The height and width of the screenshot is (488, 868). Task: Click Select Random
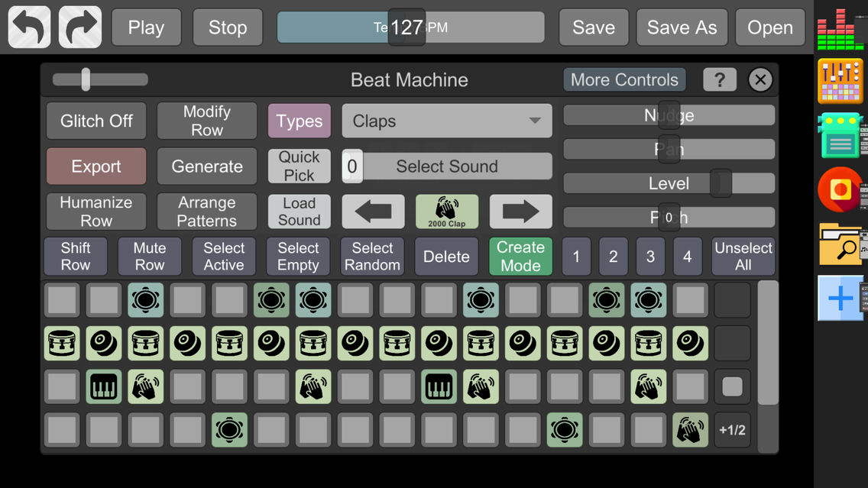[x=372, y=256]
